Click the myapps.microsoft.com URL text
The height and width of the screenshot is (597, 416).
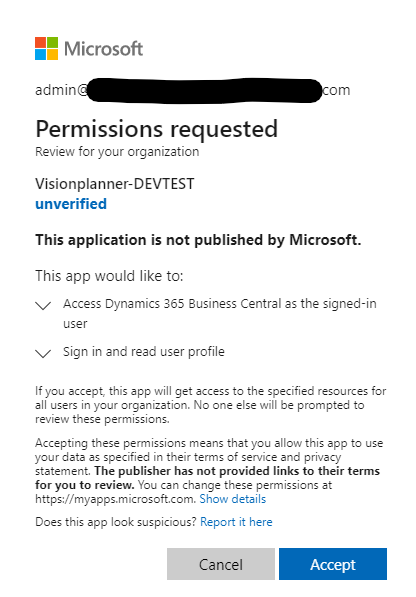[116, 499]
